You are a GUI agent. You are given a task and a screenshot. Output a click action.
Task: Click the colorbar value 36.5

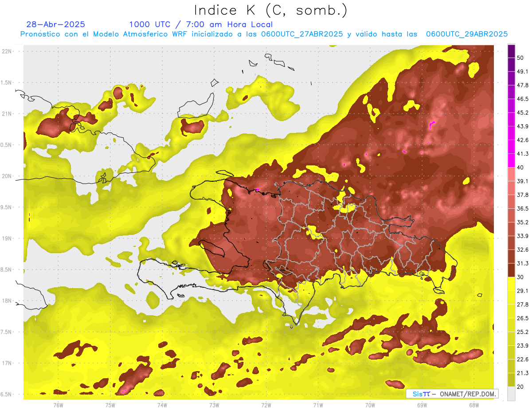tap(523, 208)
